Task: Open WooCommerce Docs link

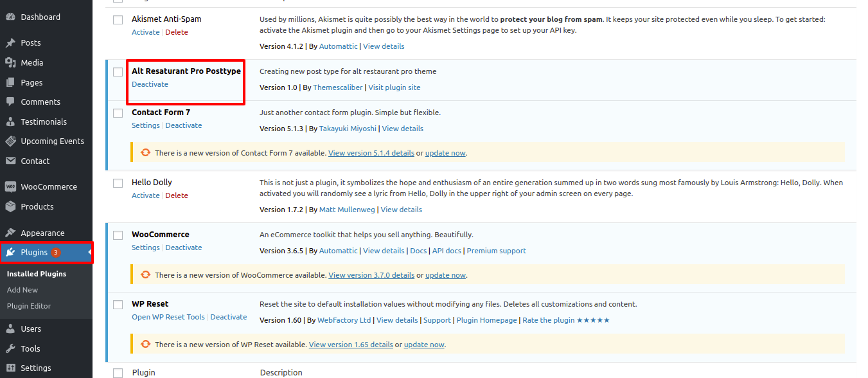Action: 418,251
